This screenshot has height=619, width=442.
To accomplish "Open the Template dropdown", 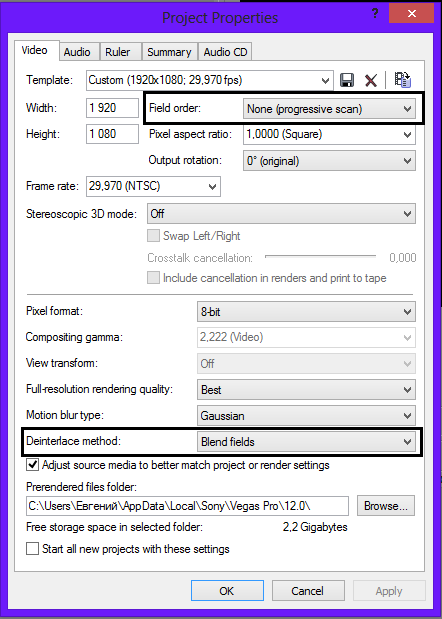I will tap(210, 81).
